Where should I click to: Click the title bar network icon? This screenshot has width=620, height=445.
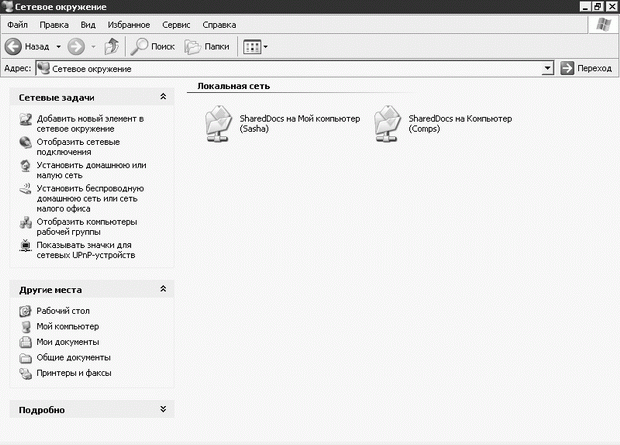pos(8,6)
